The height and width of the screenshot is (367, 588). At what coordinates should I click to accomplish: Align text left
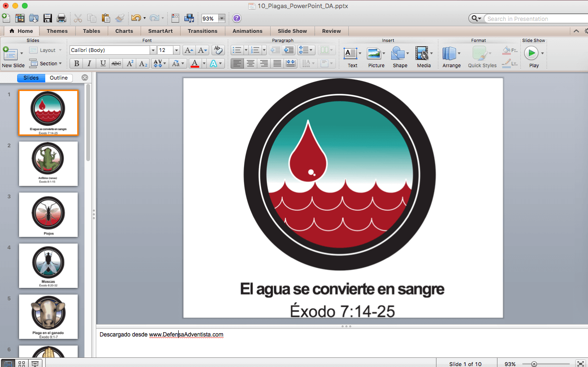pyautogui.click(x=237, y=63)
